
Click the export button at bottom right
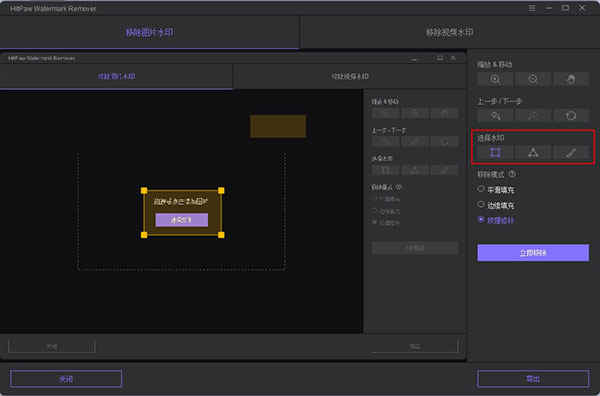click(533, 379)
